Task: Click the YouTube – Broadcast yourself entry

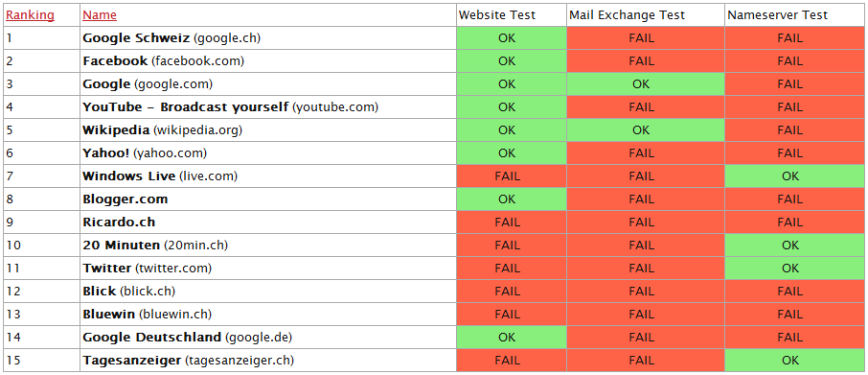Action: [230, 106]
